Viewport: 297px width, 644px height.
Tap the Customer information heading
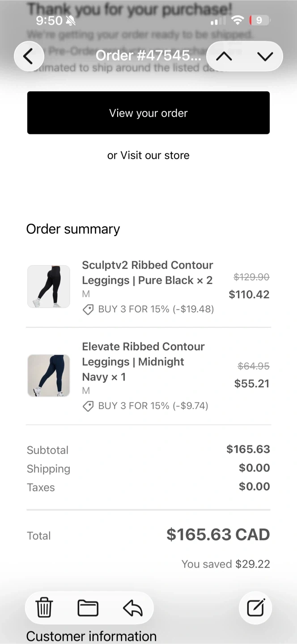91,636
